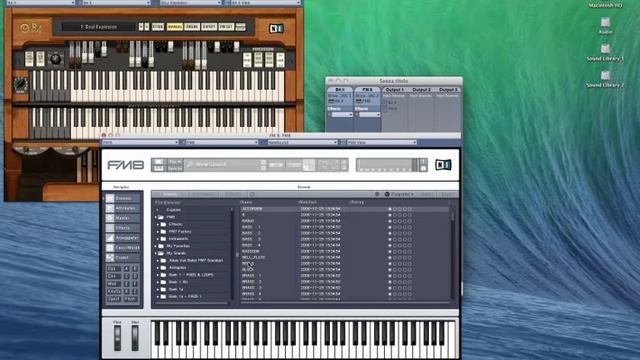Expand the FM8 folder in File Browser

coord(156,217)
